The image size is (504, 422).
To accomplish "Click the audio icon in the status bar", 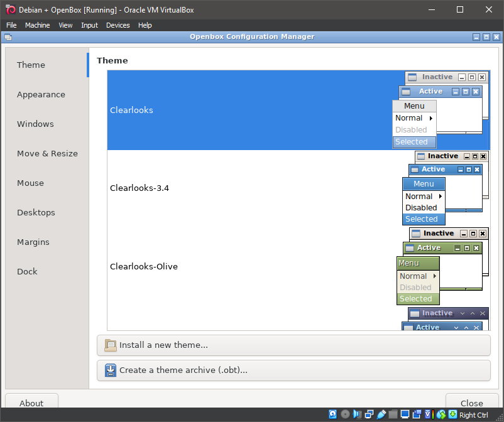I will tap(357, 414).
